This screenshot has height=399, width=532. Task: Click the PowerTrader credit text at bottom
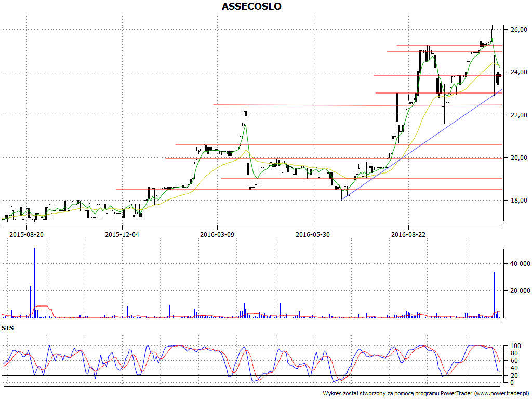[427, 394]
